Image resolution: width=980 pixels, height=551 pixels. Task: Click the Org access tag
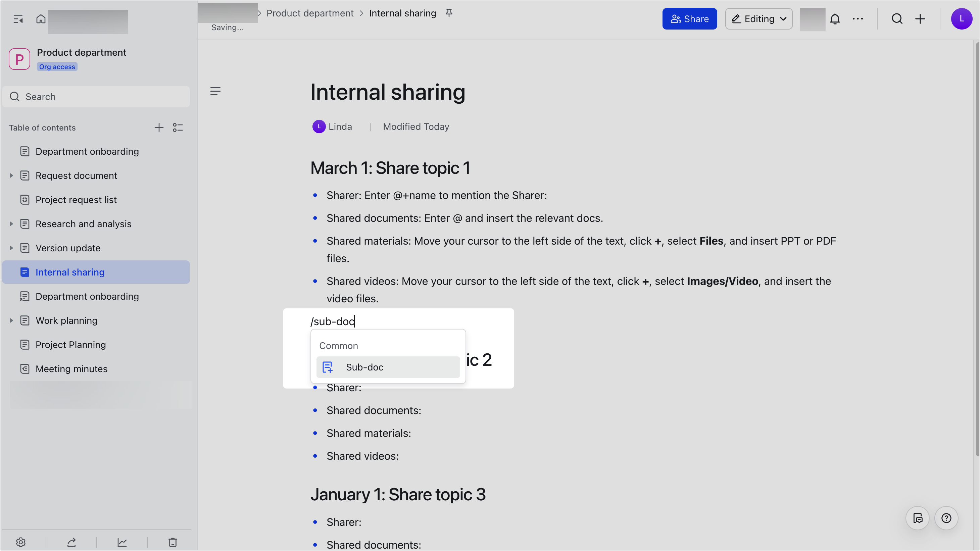click(57, 66)
